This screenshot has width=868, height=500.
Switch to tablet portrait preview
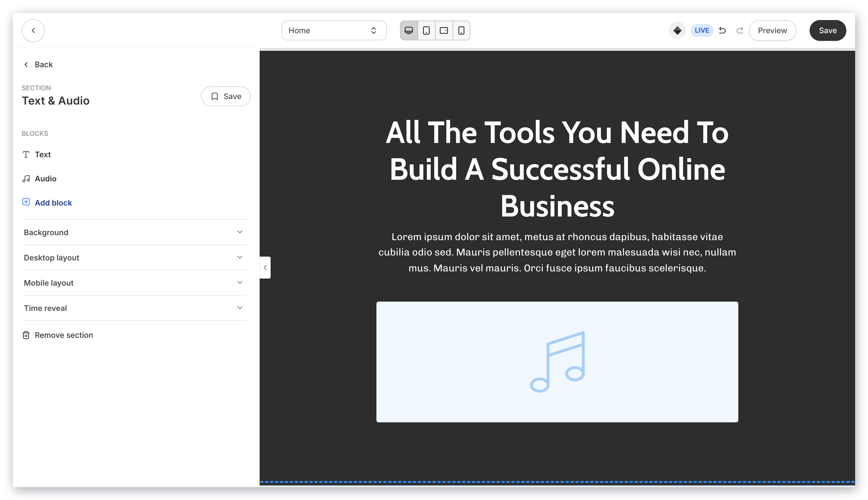click(x=426, y=30)
